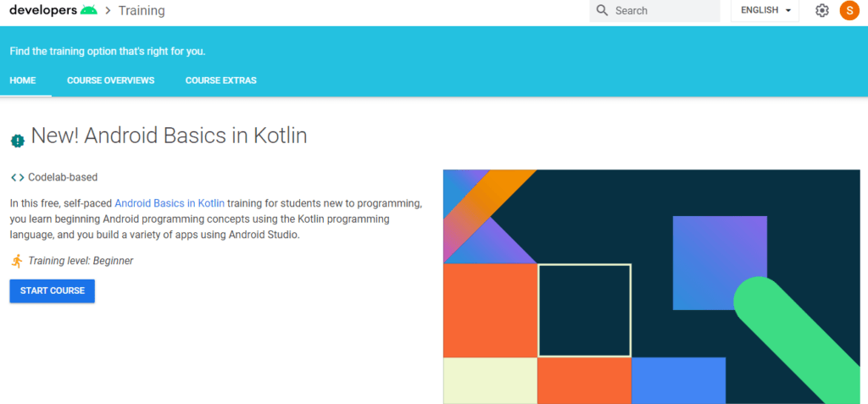Open the COURSE OVERVIEWS tab

point(111,81)
